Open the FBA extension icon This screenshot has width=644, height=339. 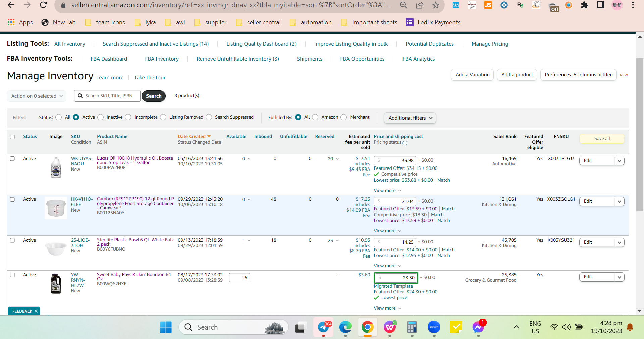click(456, 5)
